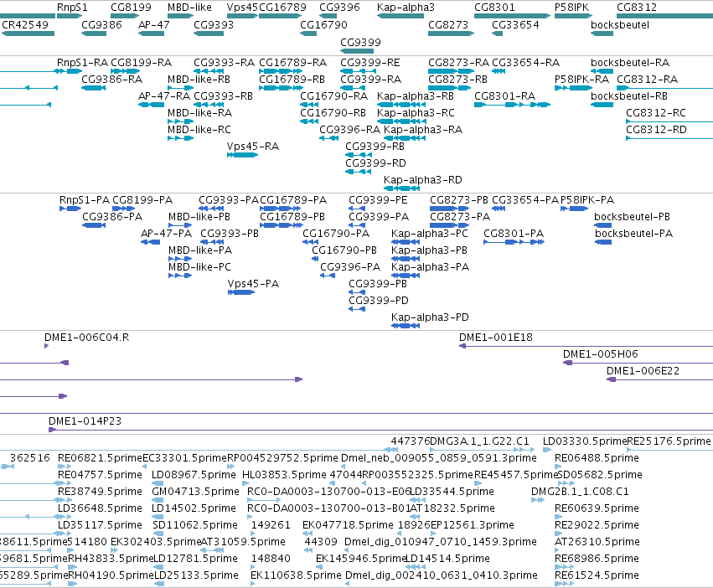Click transcript glyph under CG9399-RD label
This screenshot has width=713, height=588.
click(x=358, y=172)
